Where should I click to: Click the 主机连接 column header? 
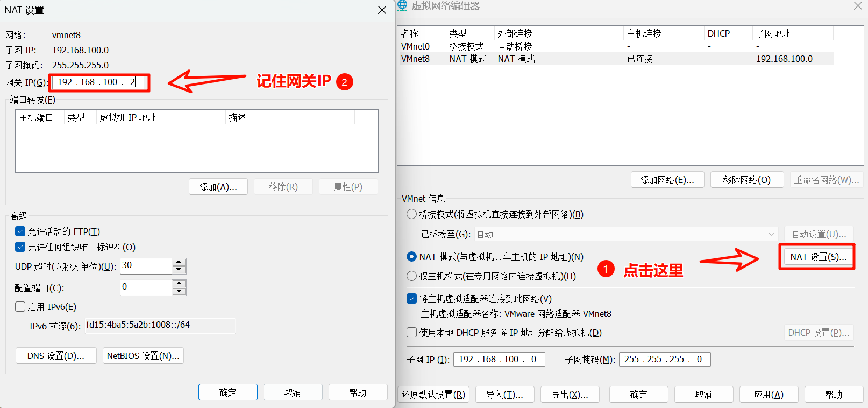tap(664, 33)
